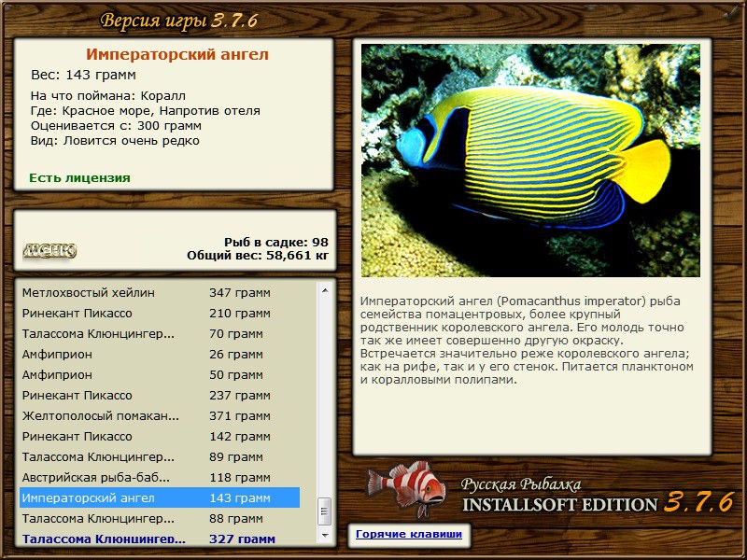Select Австрийская рыба-баб 118 грамм row
Image resolution: width=747 pixels, height=560 pixels.
click(x=160, y=477)
